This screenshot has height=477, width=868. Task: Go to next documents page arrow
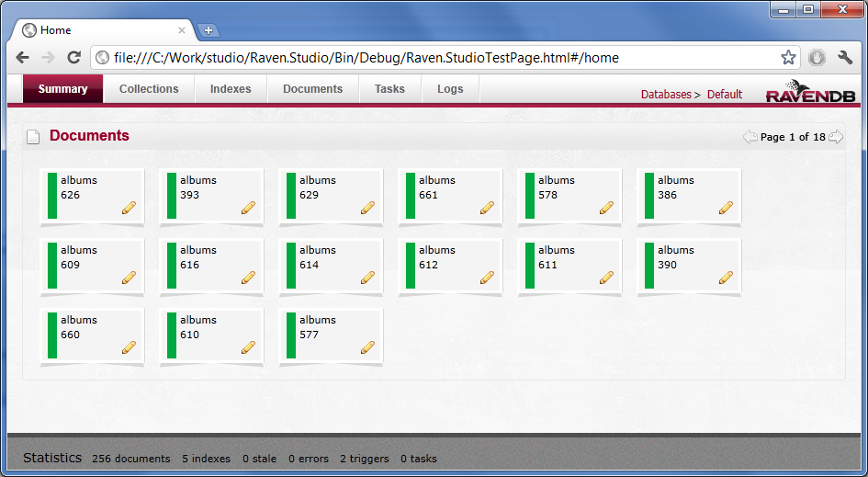(x=836, y=137)
